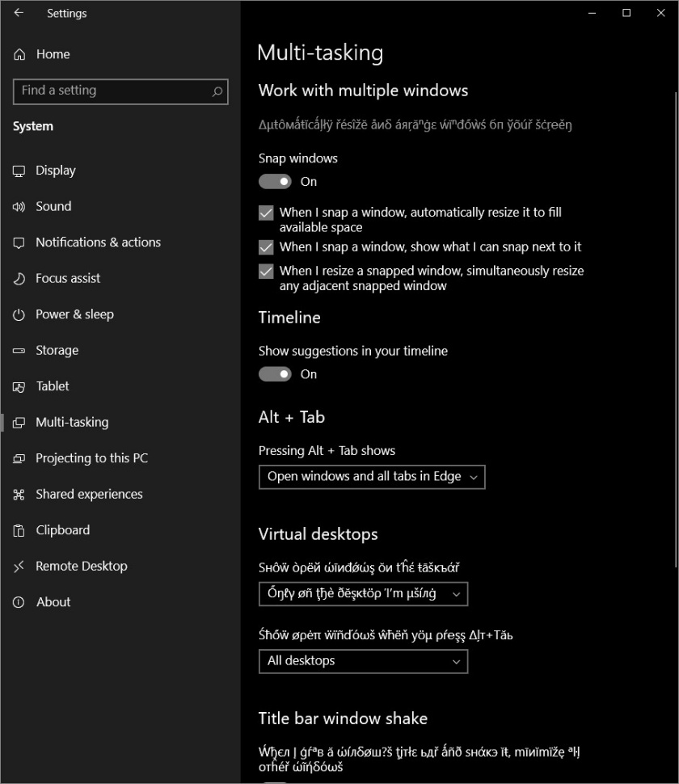679x784 pixels.
Task: Click the Find a setting field
Action: click(x=120, y=91)
